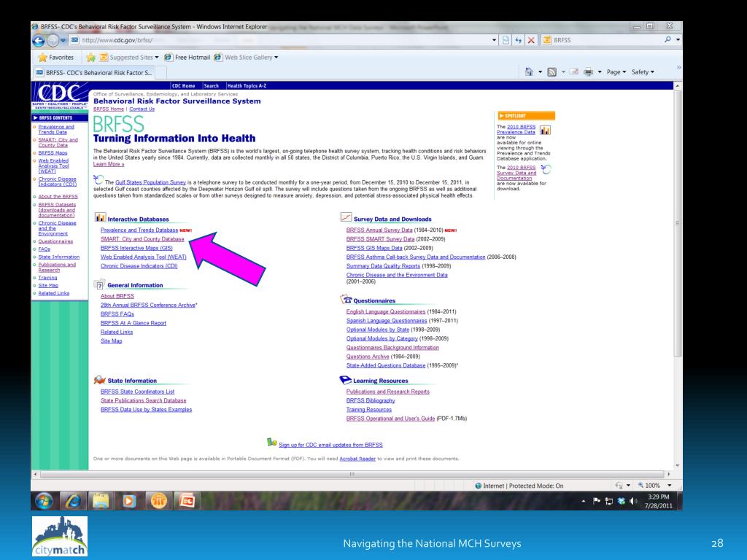Viewport: 747px width, 560px height.
Task: Open SMART: City and County Database link
Action: pos(142,239)
